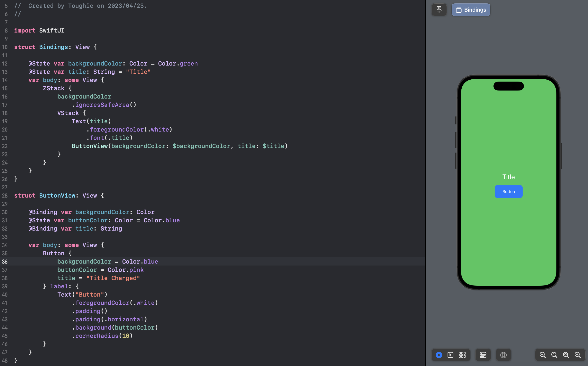Open the preview variants grid
The height and width of the screenshot is (366, 588).
click(462, 355)
